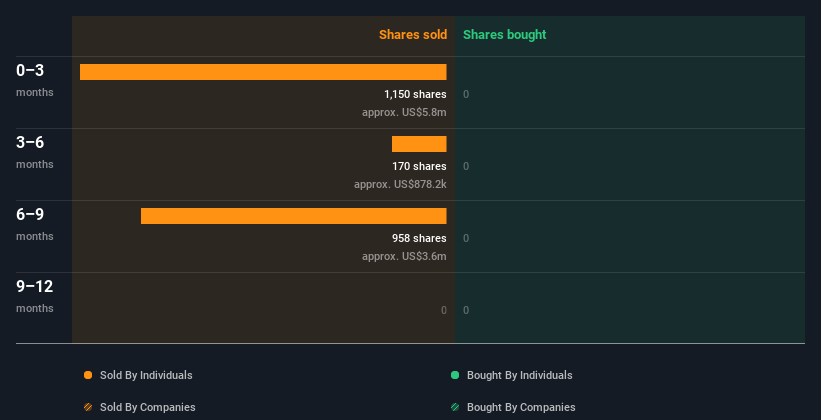Click the 6–9 months row label
This screenshot has width=821, height=420.
pos(35,224)
